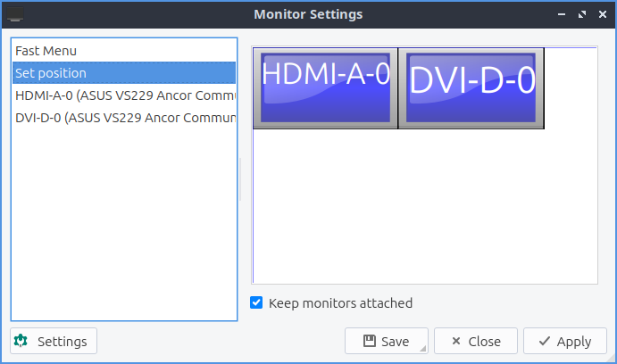Uncheck the Keep monitors attached checkbox
The height and width of the screenshot is (364, 617).
257,302
